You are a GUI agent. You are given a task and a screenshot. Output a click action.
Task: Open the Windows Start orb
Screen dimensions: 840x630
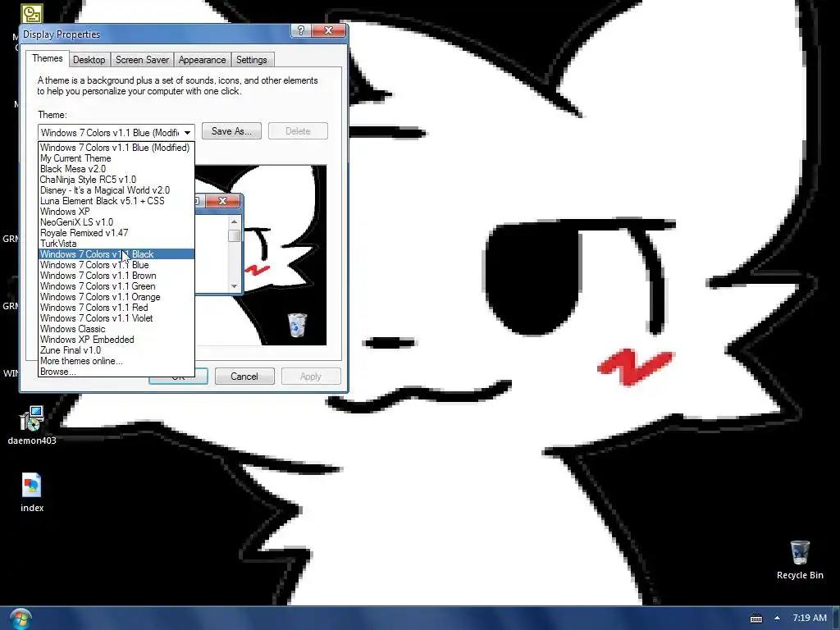[x=21, y=619]
